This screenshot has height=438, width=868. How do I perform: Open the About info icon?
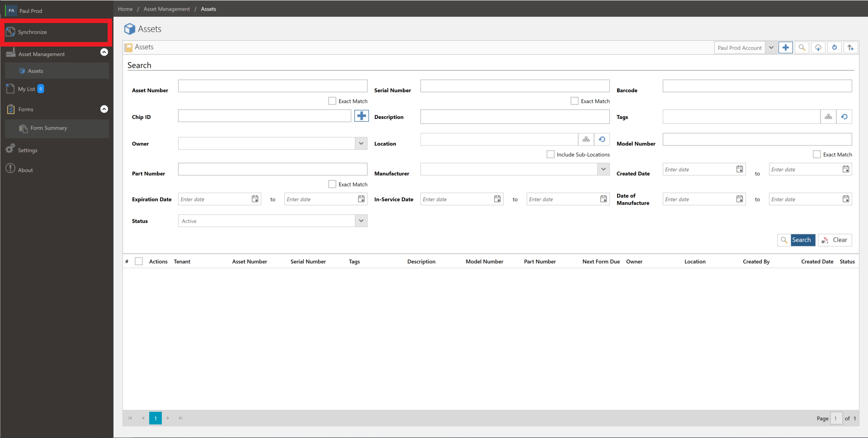(10, 169)
